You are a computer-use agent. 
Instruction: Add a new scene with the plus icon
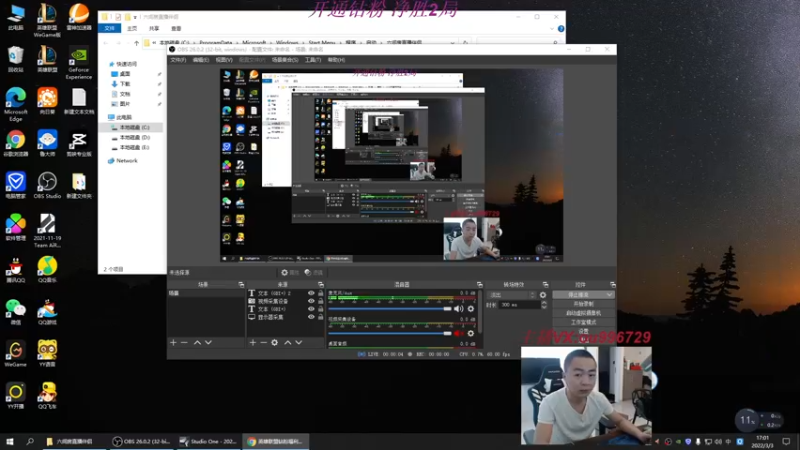[173, 342]
